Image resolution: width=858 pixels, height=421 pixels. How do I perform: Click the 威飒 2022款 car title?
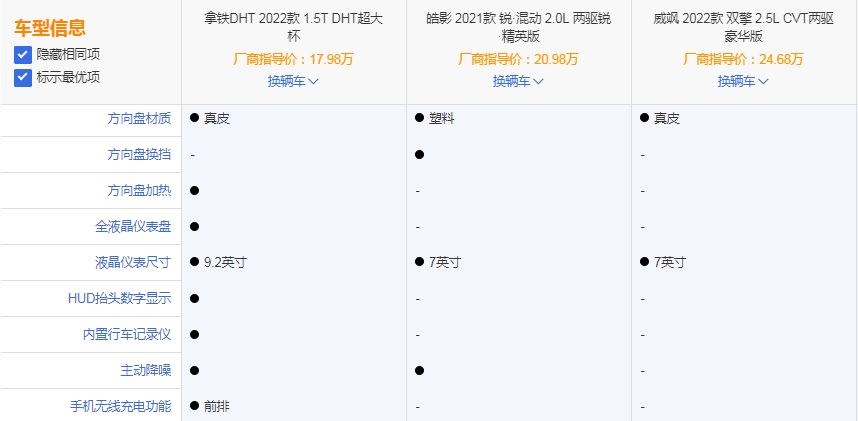743,26
